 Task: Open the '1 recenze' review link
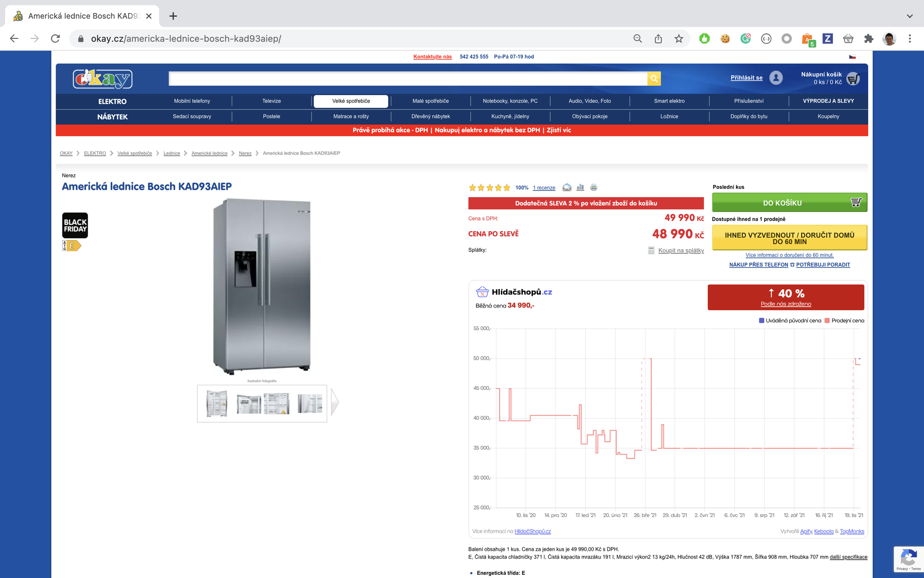544,188
